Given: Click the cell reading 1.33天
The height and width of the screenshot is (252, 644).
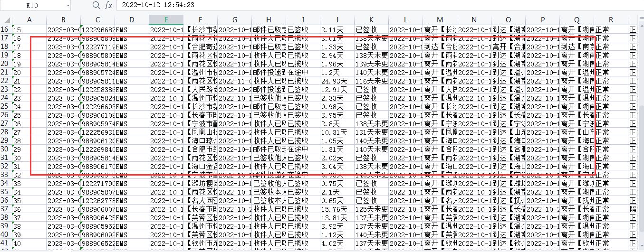Looking at the screenshot, I should [337, 47].
